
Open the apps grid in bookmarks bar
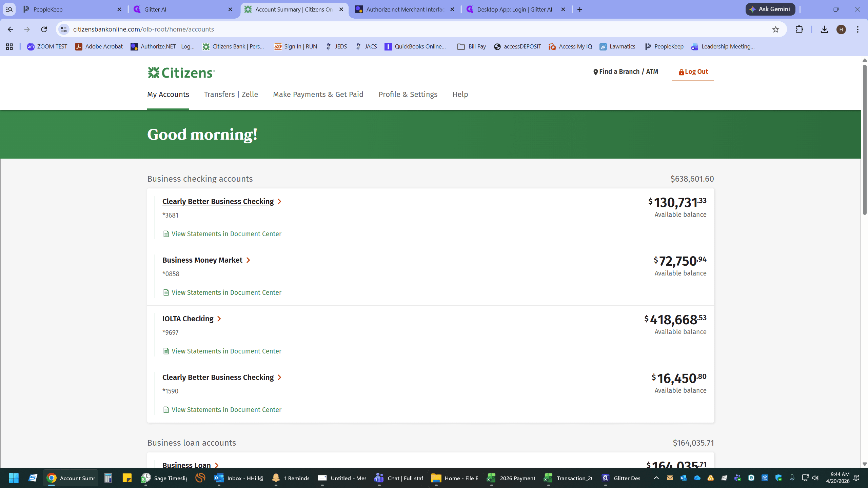(9, 47)
